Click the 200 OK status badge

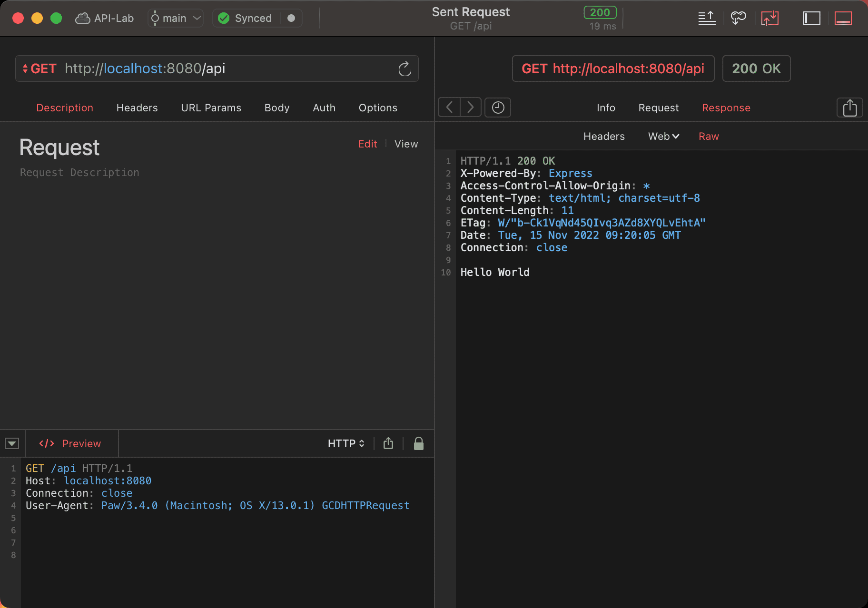click(756, 69)
